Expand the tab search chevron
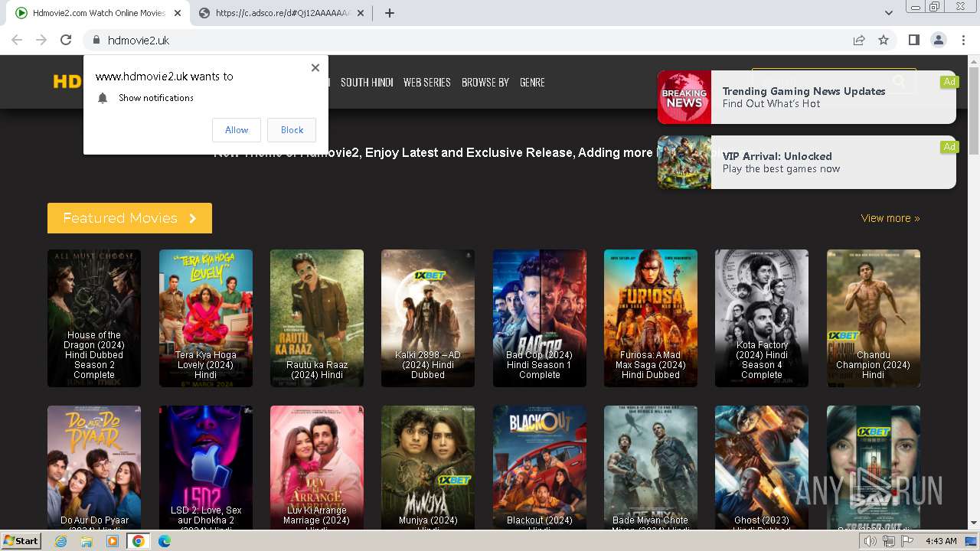980x551 pixels. (x=888, y=13)
